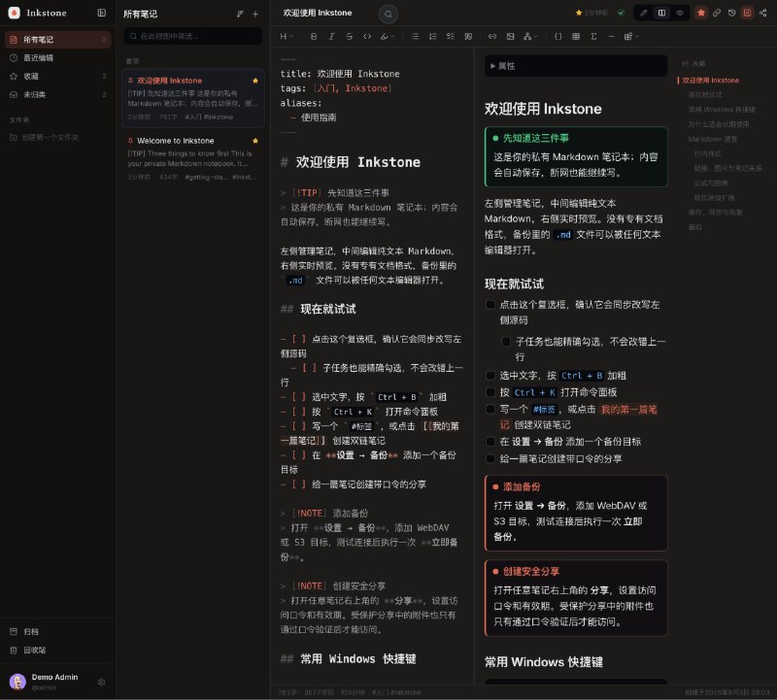Click the green saved status check icon

click(621, 13)
